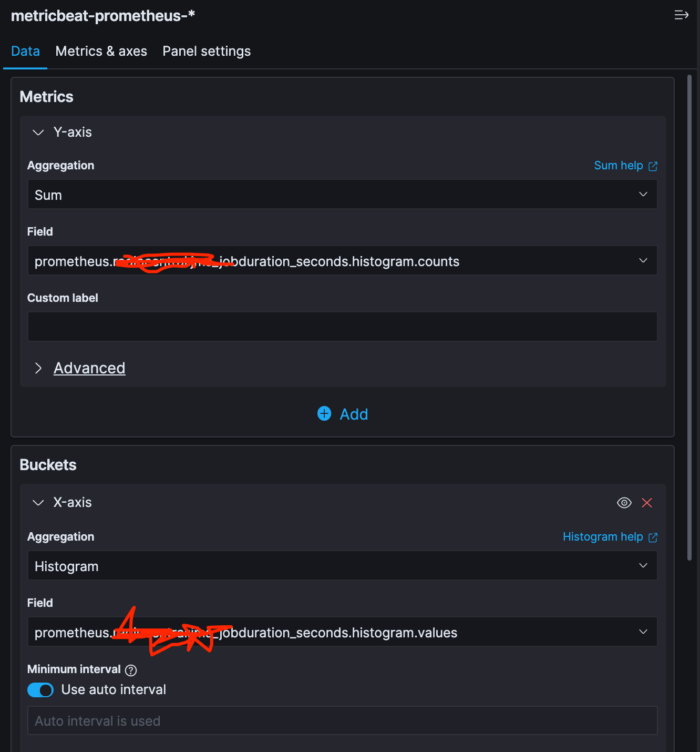The height and width of the screenshot is (752, 700).
Task: Expand the Advanced options
Action: [x=89, y=368]
